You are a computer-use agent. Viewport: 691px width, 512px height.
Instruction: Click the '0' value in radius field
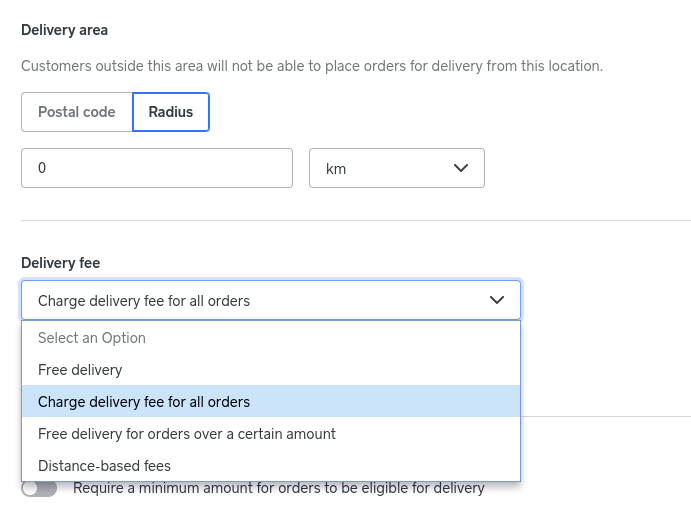(42, 168)
